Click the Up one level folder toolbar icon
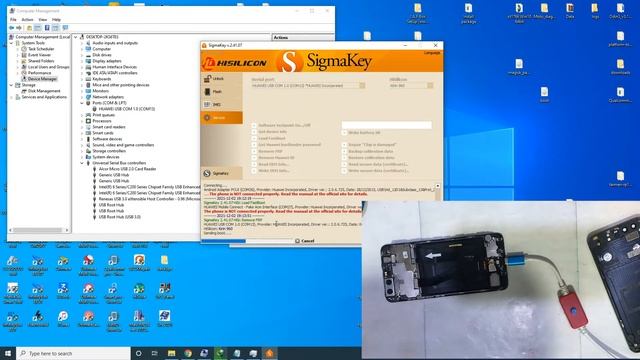The width and height of the screenshot is (640, 360). (x=29, y=28)
